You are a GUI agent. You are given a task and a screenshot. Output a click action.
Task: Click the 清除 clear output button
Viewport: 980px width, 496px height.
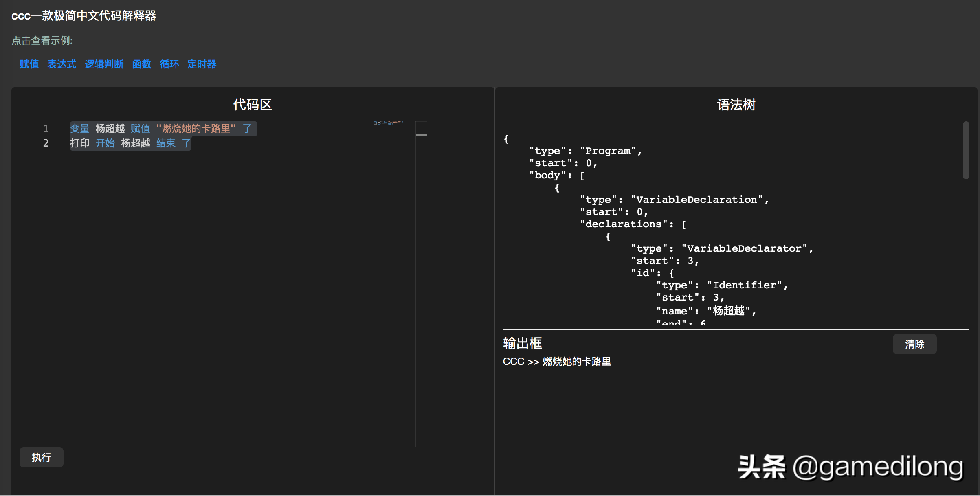point(914,344)
